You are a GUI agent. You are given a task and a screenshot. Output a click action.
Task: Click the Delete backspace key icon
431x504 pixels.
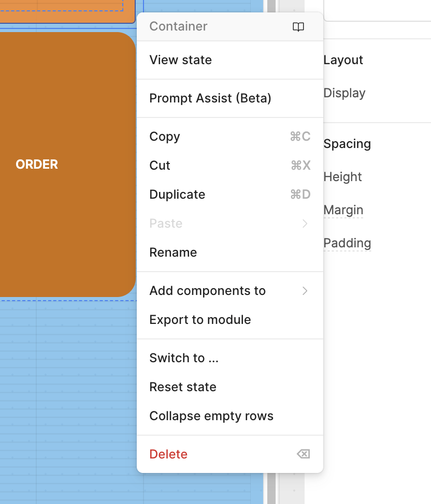coord(303,454)
